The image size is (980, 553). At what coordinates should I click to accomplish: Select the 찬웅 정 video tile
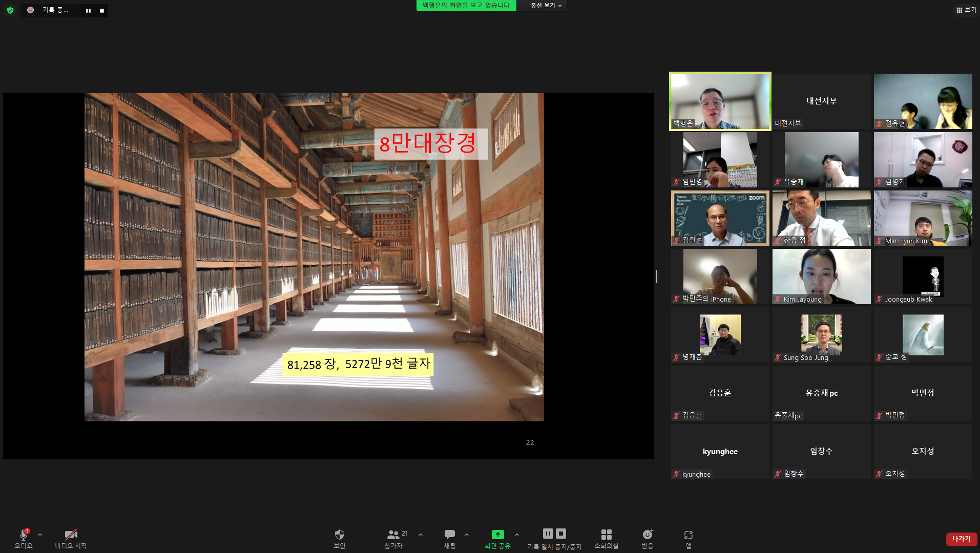(x=822, y=218)
